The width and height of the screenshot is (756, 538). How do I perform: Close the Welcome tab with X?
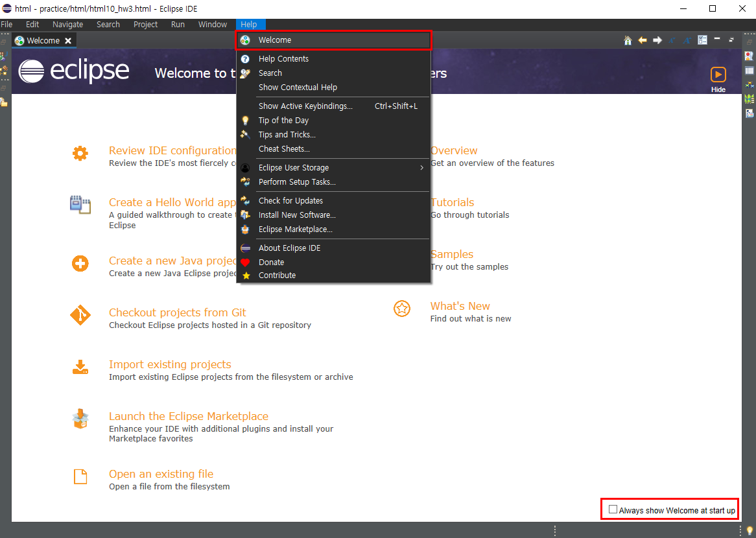(68, 41)
